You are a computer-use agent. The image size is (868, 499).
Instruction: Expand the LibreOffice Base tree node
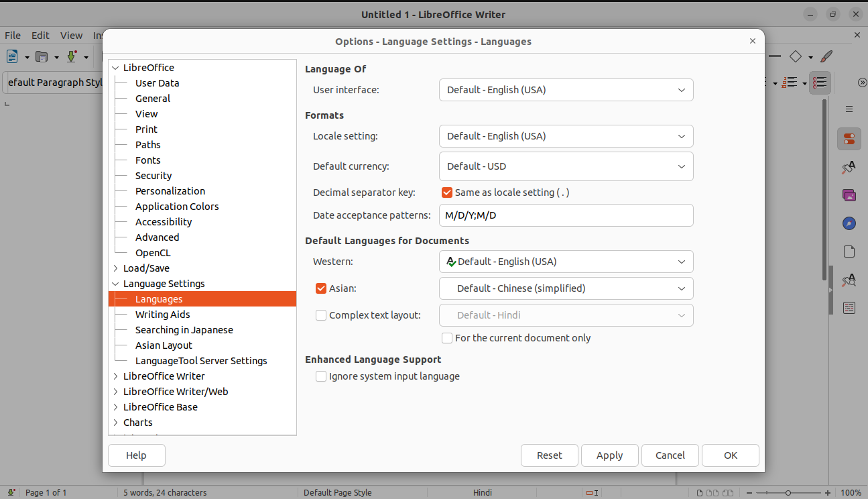point(116,407)
